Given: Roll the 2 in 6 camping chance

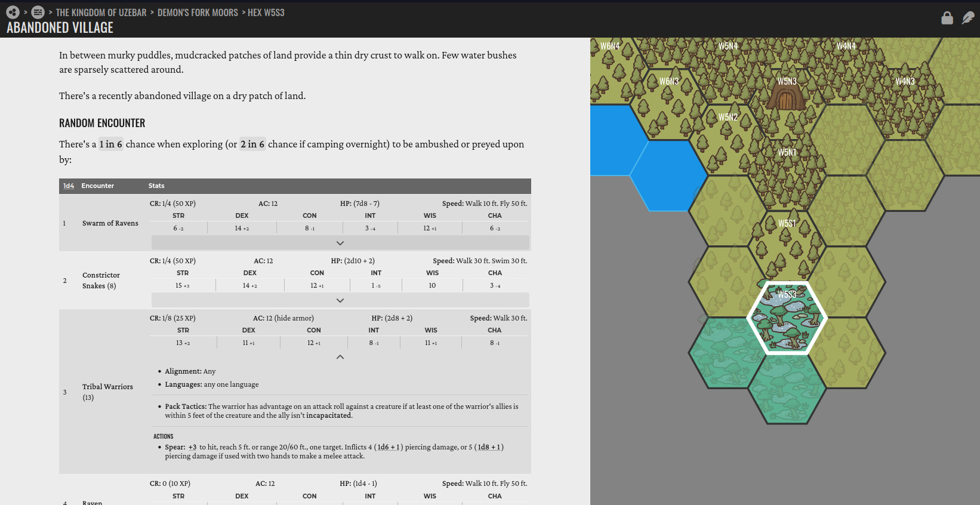Looking at the screenshot, I should 252,144.
